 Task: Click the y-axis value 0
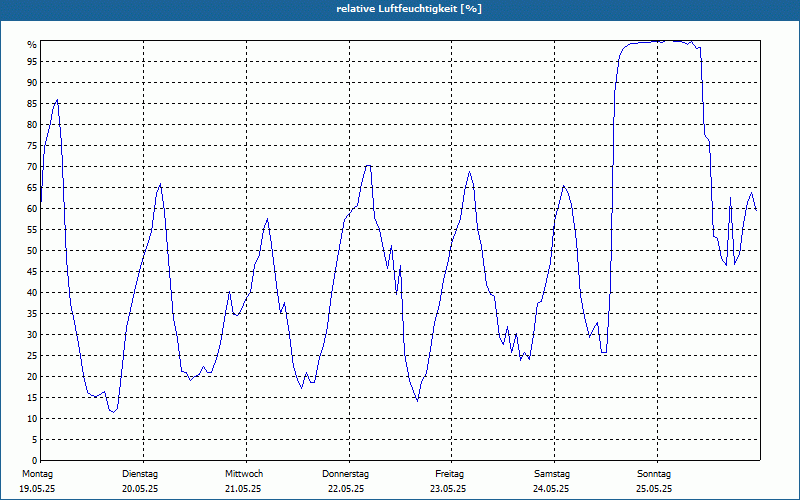(34, 461)
